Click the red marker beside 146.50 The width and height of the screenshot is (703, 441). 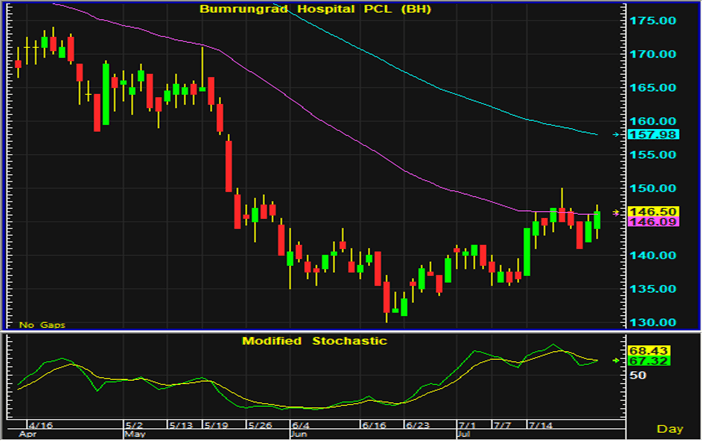pyautogui.click(x=616, y=212)
